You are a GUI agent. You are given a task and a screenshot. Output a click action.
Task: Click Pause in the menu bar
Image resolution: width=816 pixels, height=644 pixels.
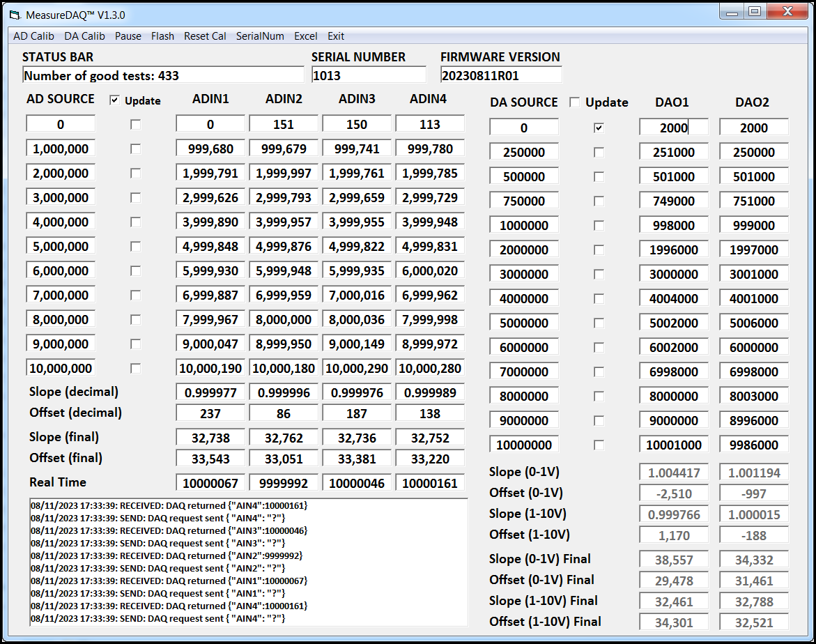point(128,36)
